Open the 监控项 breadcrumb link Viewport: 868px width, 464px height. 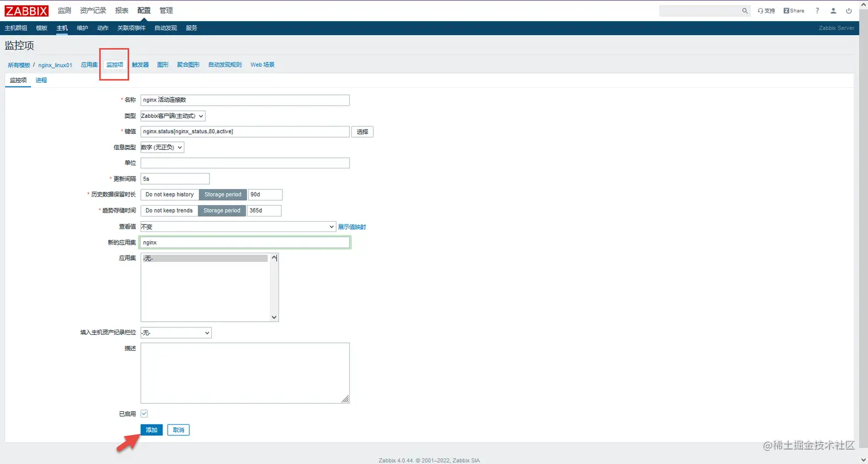[x=115, y=65]
